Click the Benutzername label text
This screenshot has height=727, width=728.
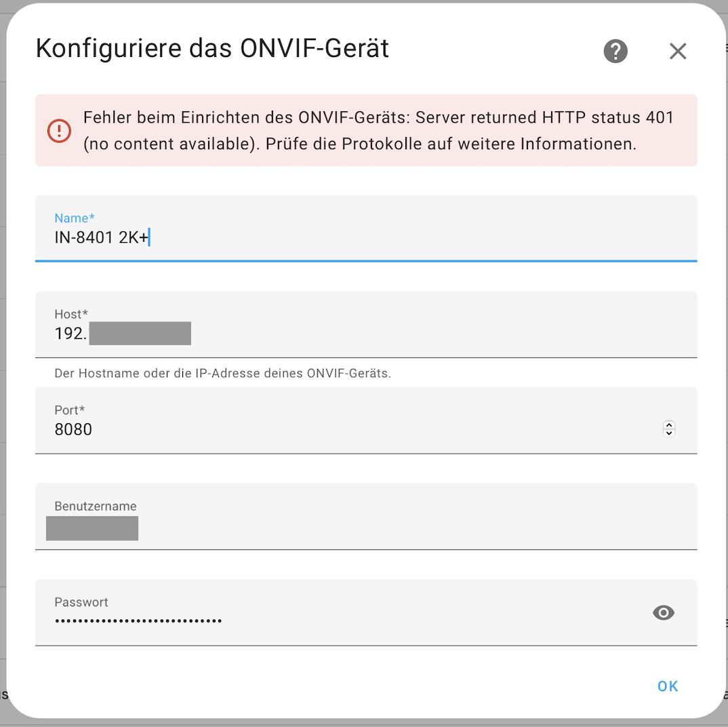tap(95, 506)
